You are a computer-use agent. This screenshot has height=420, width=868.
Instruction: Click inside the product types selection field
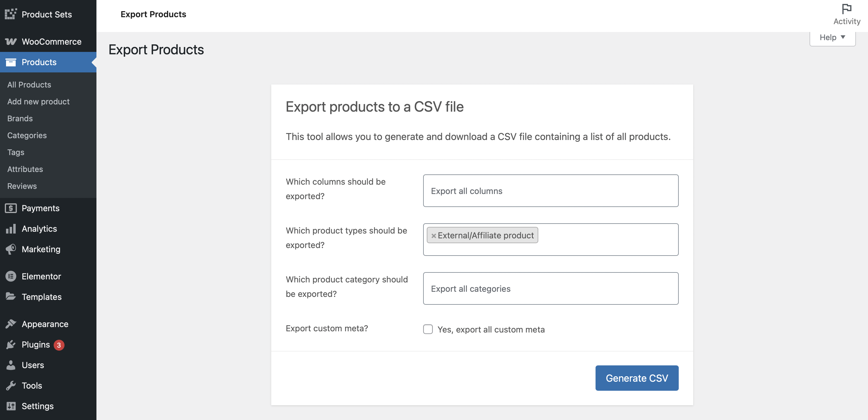[606, 240]
